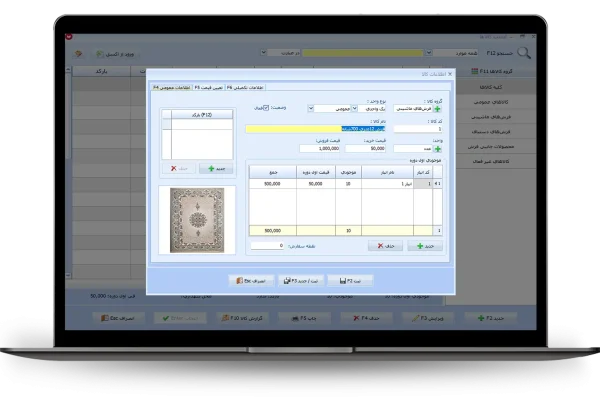This screenshot has height=400, width=600.
Task: Expand the status category dropdown next to checkbox
Action: click(x=310, y=108)
